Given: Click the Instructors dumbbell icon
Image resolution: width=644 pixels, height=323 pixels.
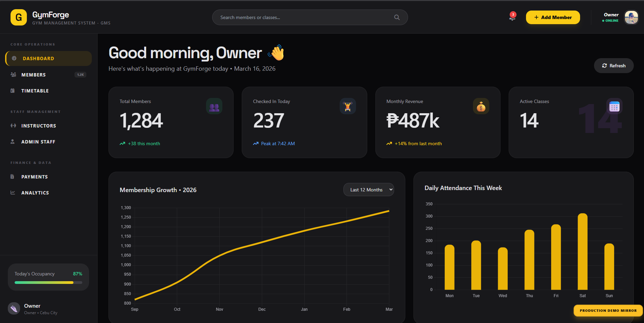Looking at the screenshot, I should point(13,125).
